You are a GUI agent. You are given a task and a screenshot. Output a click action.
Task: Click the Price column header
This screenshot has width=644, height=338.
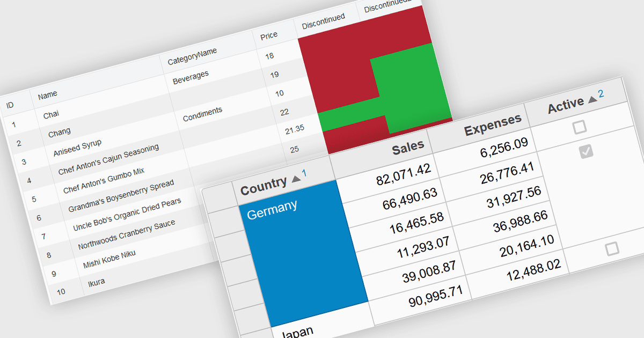(x=269, y=36)
